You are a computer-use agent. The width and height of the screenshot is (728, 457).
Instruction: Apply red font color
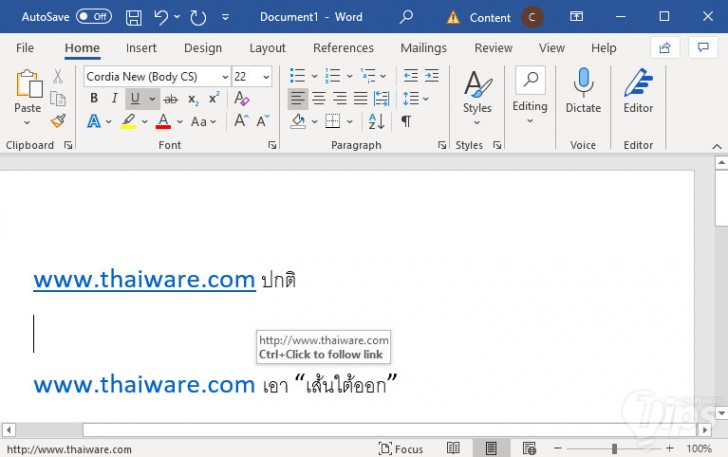pyautogui.click(x=163, y=121)
